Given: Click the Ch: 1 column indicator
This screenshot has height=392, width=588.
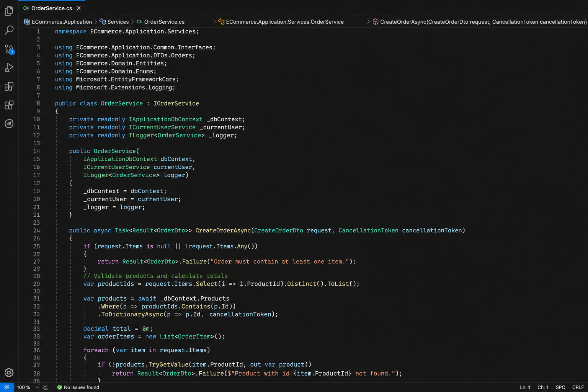Looking at the screenshot, I should (x=543, y=387).
